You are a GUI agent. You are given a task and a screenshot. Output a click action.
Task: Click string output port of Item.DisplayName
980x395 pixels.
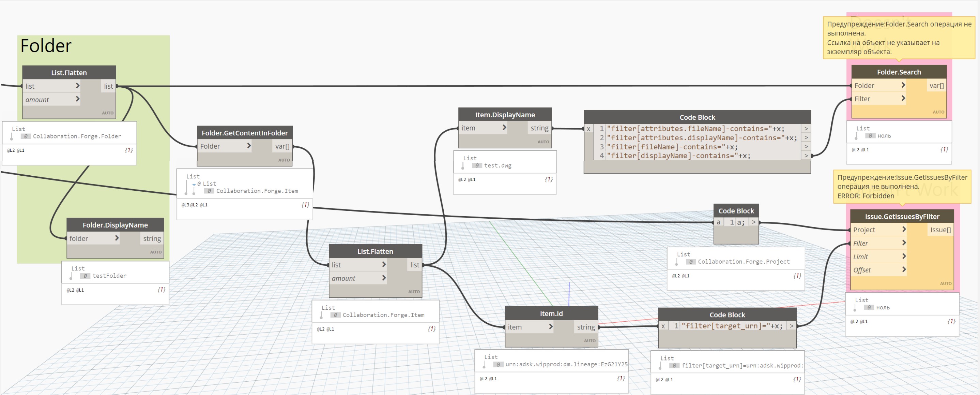pyautogui.click(x=539, y=128)
